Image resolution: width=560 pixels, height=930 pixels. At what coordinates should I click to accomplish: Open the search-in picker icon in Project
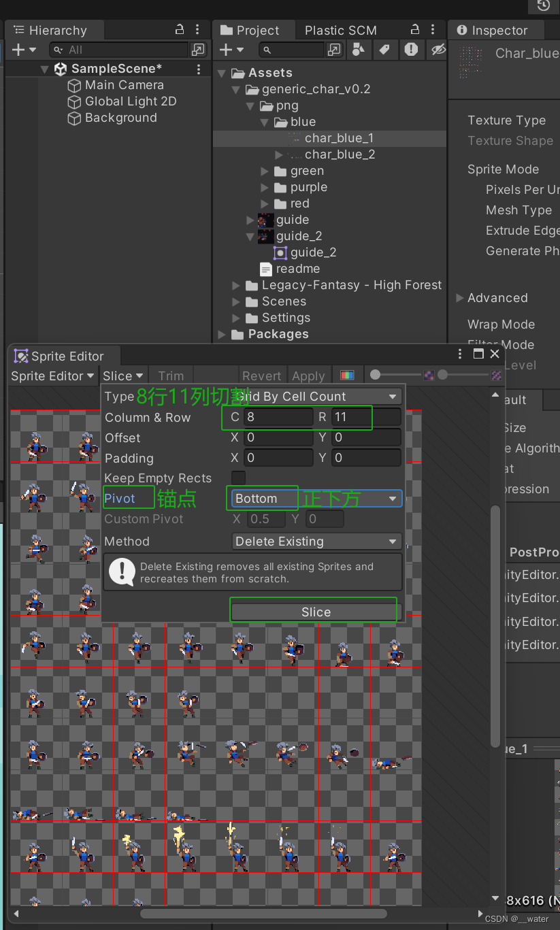coord(334,50)
